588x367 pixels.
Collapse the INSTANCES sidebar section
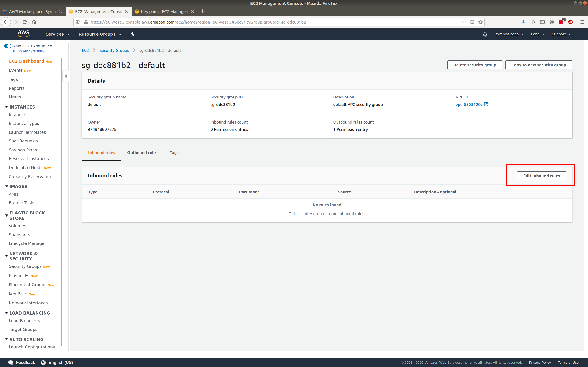pos(7,107)
